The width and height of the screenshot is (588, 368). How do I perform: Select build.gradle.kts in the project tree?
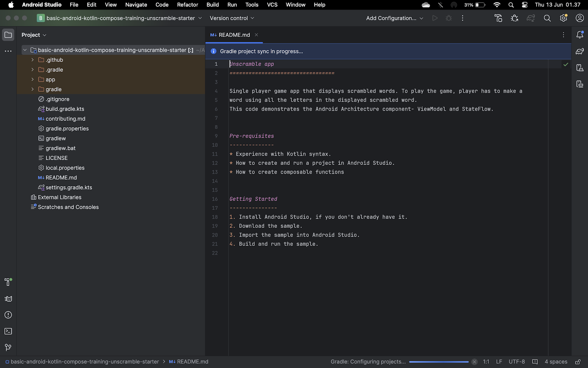[x=65, y=109]
